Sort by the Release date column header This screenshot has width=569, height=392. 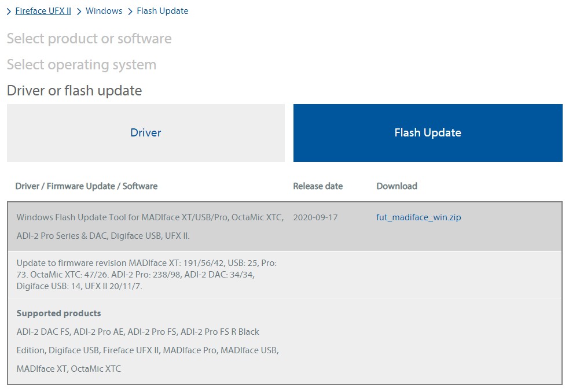coord(318,186)
